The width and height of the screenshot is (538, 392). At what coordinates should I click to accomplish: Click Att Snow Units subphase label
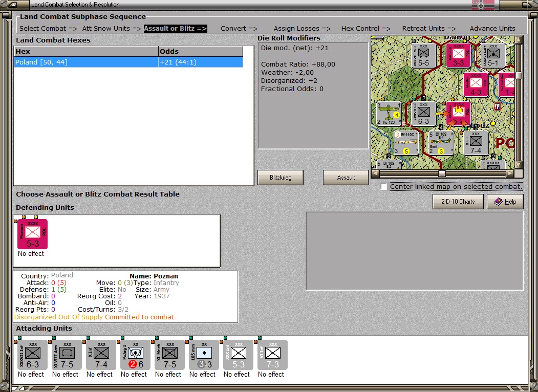(112, 29)
